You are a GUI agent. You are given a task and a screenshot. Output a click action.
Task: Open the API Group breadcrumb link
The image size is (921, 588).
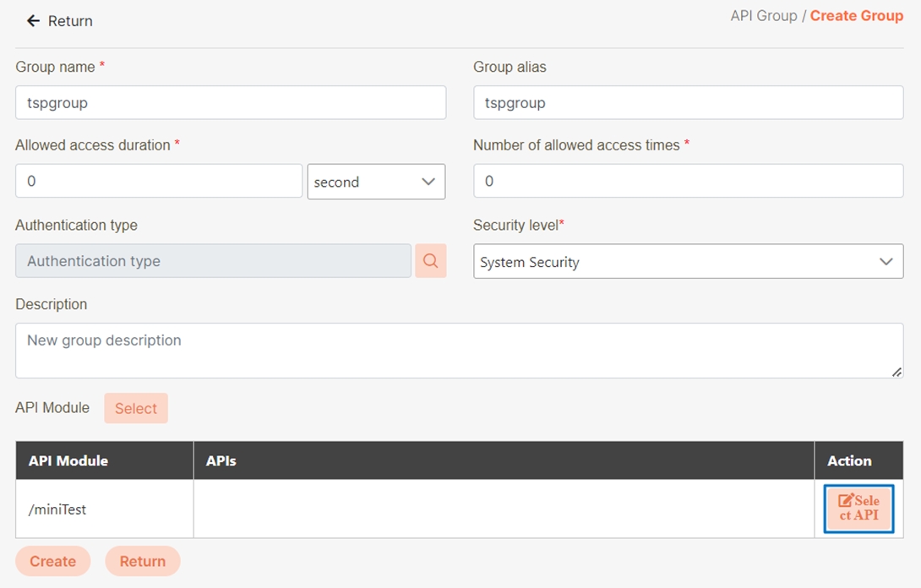pyautogui.click(x=763, y=16)
